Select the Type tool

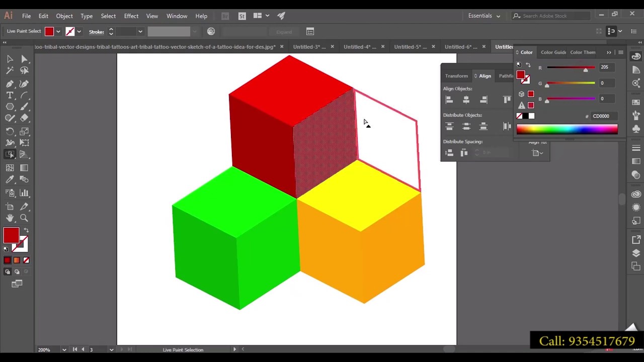pos(10,95)
